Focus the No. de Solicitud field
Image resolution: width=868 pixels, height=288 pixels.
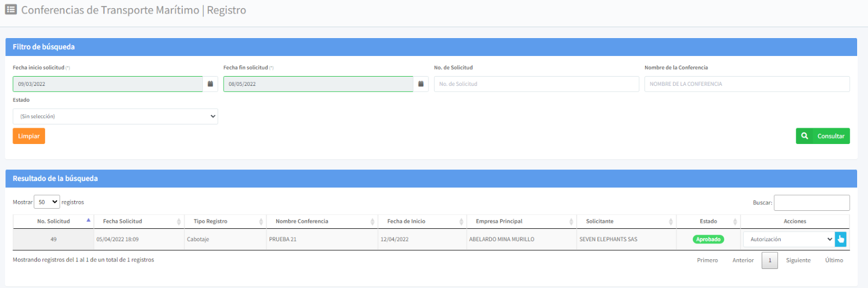pyautogui.click(x=536, y=84)
